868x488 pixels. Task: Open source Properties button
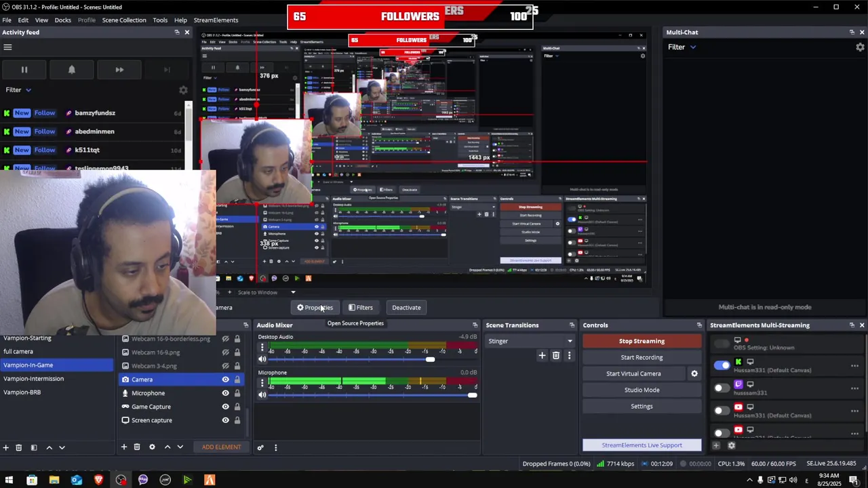[x=315, y=308]
